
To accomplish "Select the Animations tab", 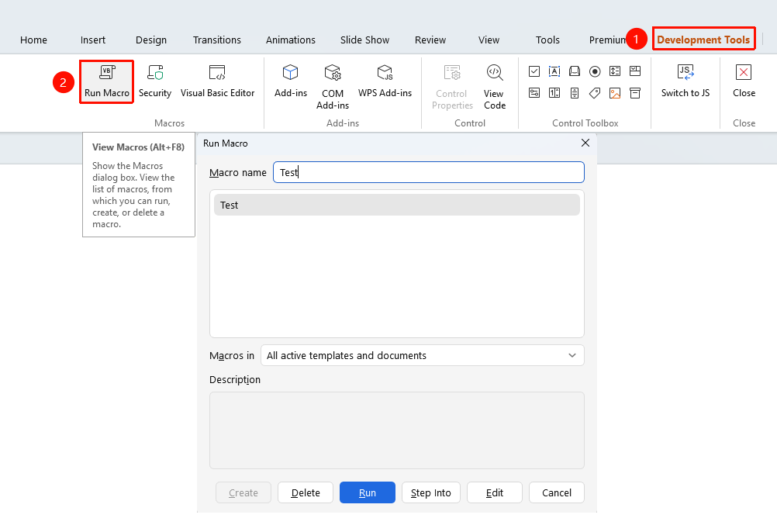I will (x=290, y=40).
